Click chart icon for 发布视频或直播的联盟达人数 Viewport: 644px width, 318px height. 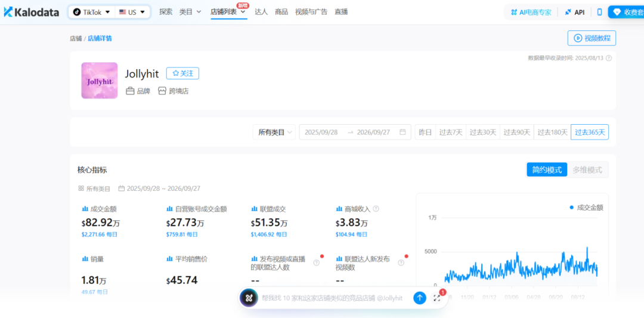[254, 259]
